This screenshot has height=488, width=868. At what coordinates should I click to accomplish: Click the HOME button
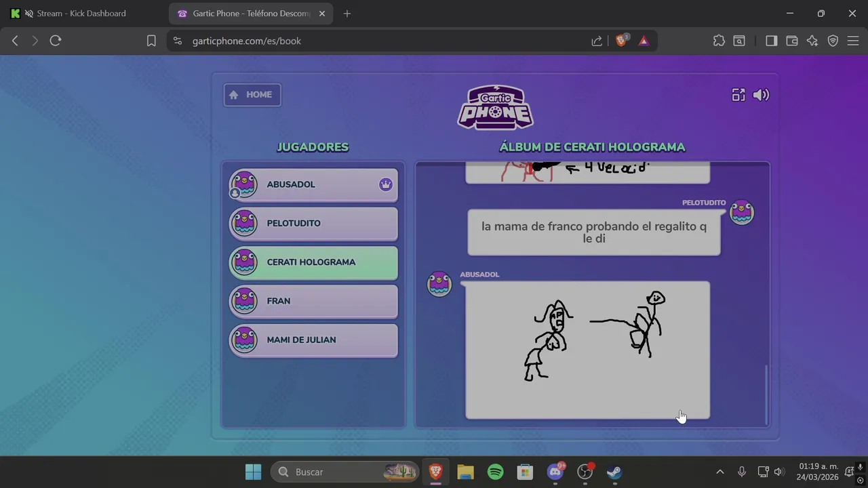click(x=252, y=95)
